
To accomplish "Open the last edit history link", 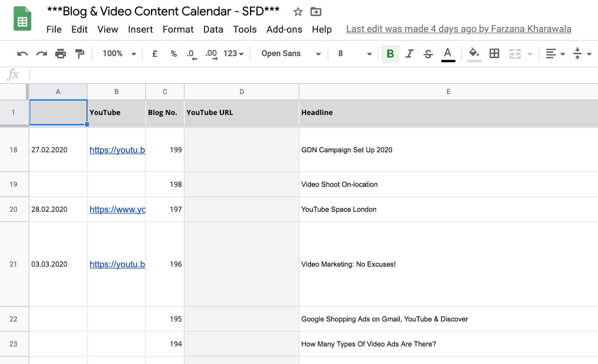I will click(459, 29).
